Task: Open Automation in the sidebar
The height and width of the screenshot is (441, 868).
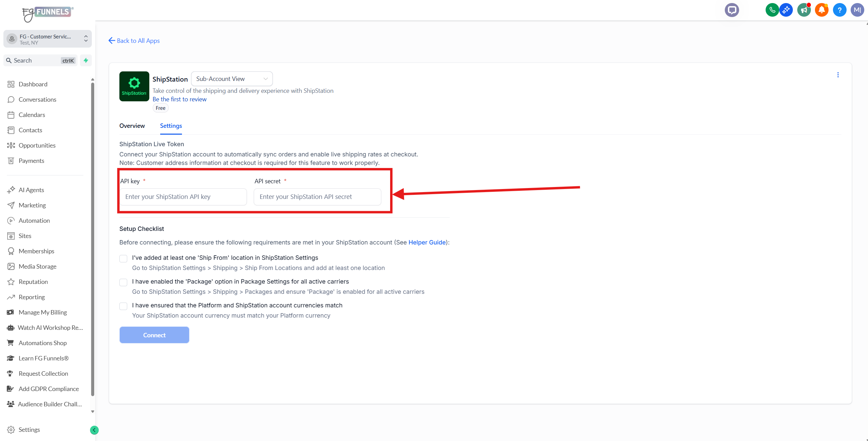Action: coord(34,220)
